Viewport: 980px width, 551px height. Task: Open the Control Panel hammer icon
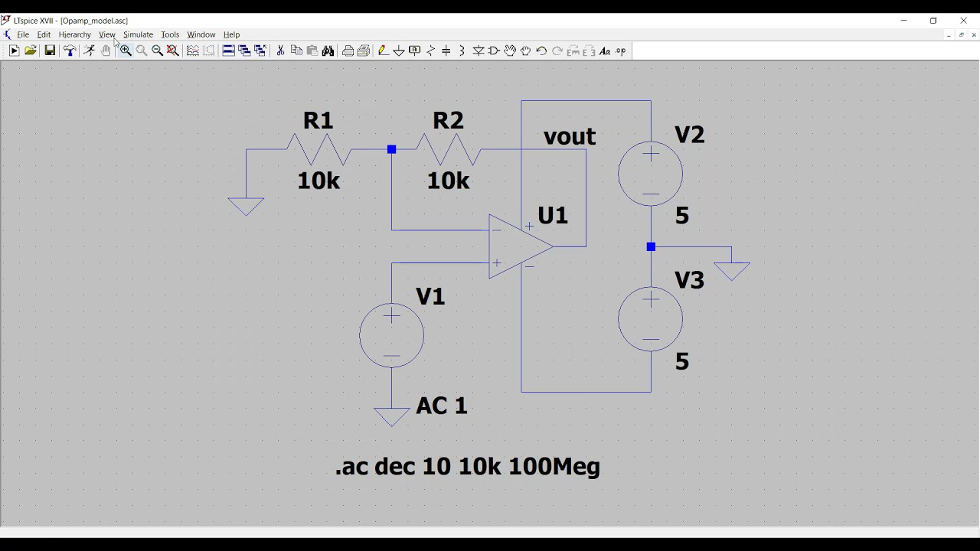70,51
